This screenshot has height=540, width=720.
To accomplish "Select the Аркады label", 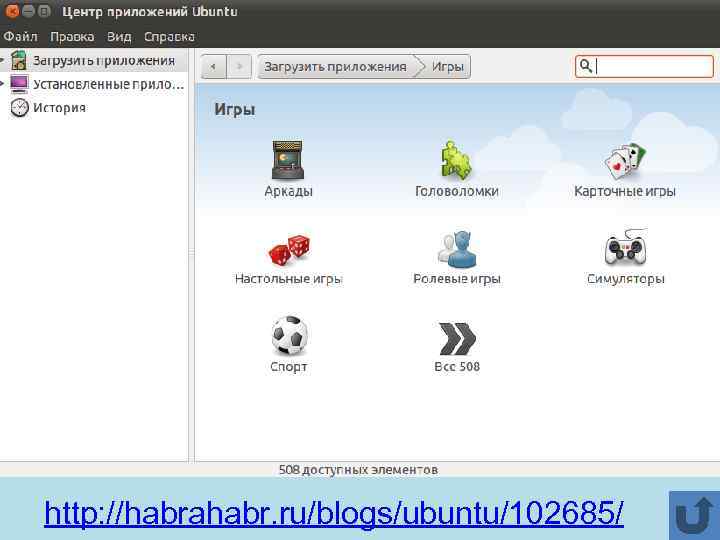I will pos(288,191).
